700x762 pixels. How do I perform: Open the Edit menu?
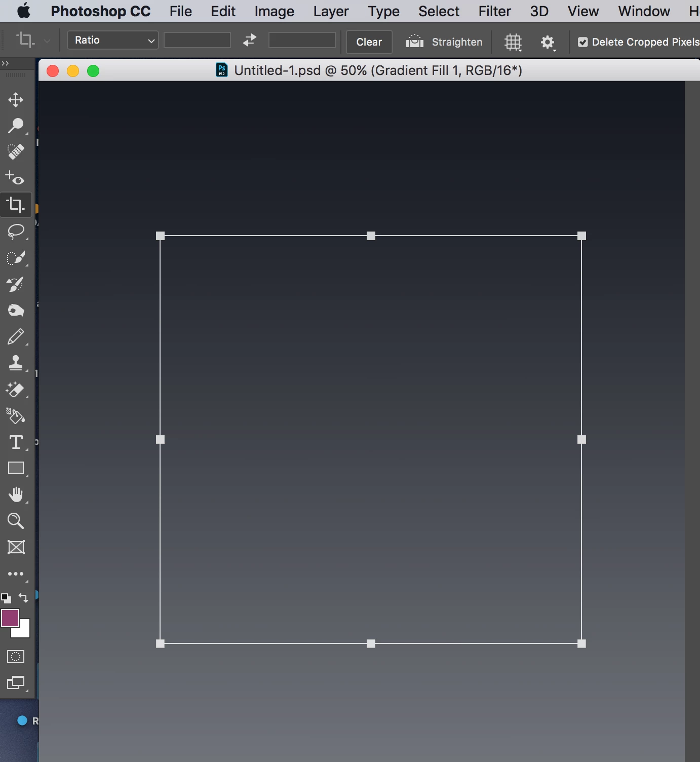point(223,11)
